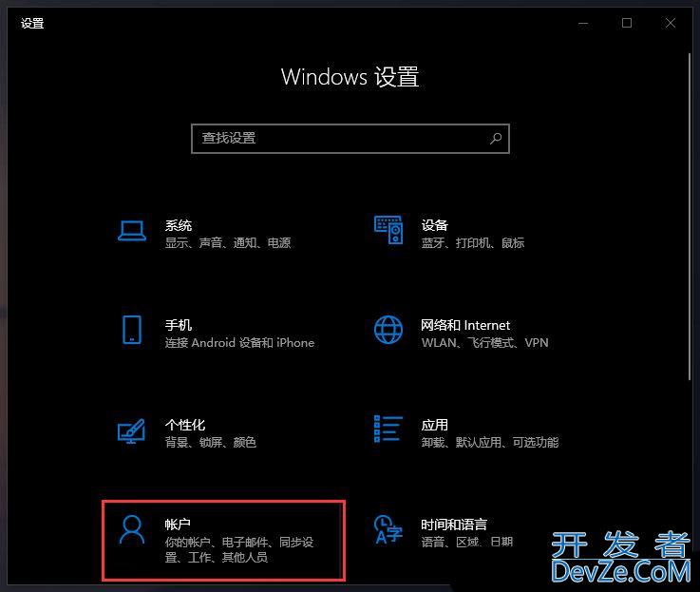Screen dimensions: 700x592
Task: Click the 个性化 title text
Action: coord(185,425)
